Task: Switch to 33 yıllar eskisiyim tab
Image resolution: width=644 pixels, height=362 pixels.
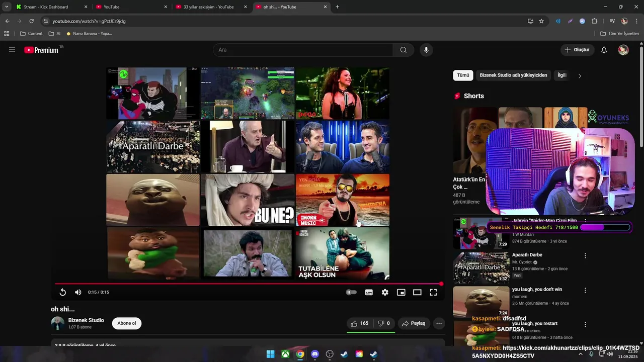Action: click(211, 7)
